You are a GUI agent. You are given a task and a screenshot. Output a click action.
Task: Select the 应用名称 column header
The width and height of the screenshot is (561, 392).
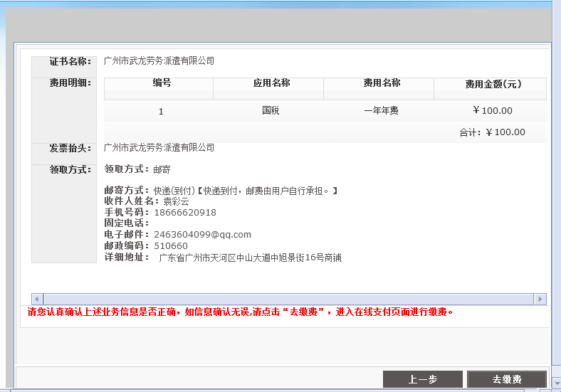[268, 88]
